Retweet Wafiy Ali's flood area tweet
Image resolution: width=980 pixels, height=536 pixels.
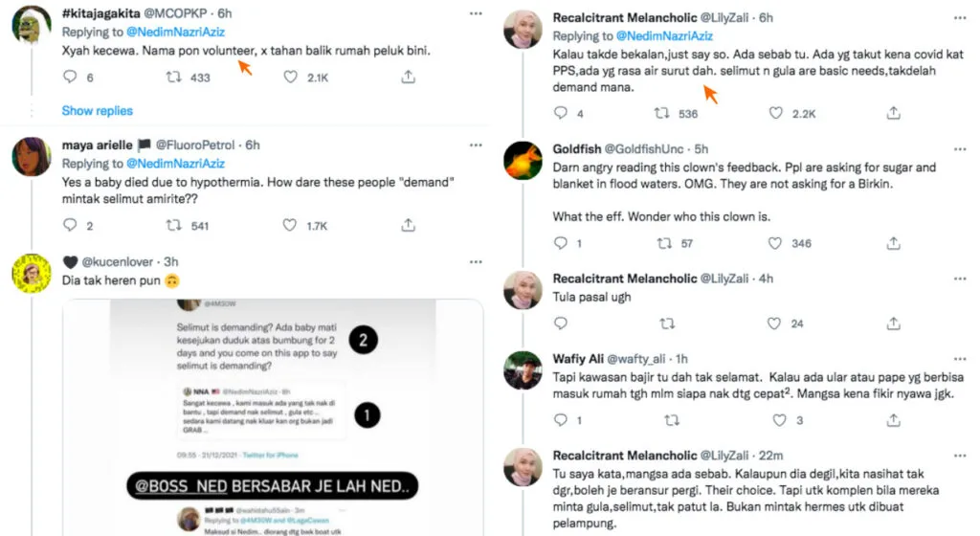tap(671, 419)
